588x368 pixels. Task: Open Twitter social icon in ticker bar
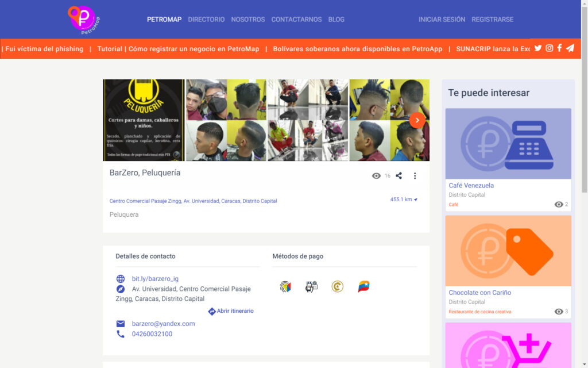click(x=537, y=48)
